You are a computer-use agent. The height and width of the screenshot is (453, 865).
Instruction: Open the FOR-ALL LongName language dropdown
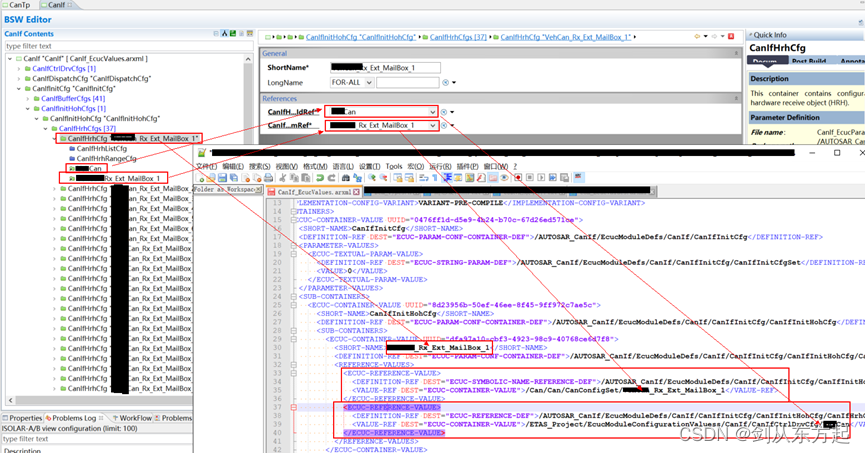[369, 83]
